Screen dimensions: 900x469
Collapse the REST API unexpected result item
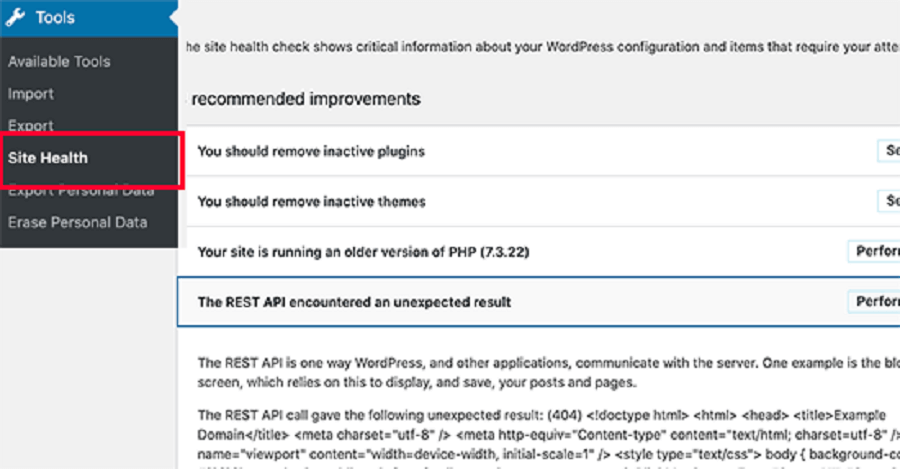[x=539, y=302]
